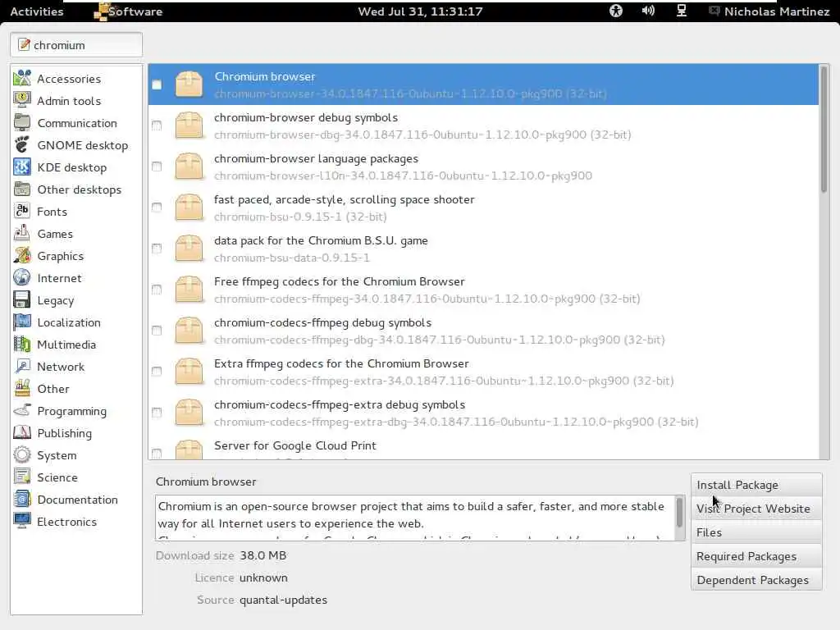840x630 pixels.
Task: Select the Other category icon
Action: pos(22,388)
